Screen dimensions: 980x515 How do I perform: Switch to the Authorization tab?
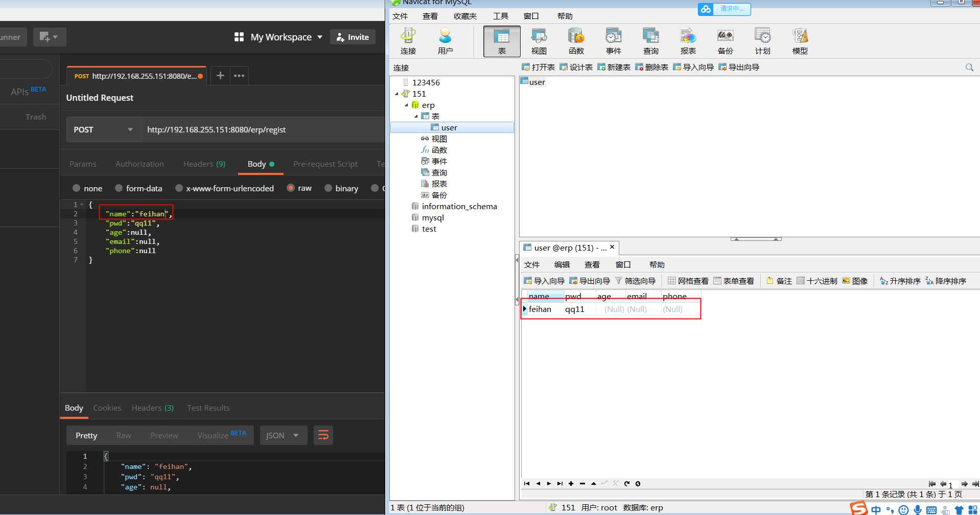click(139, 164)
